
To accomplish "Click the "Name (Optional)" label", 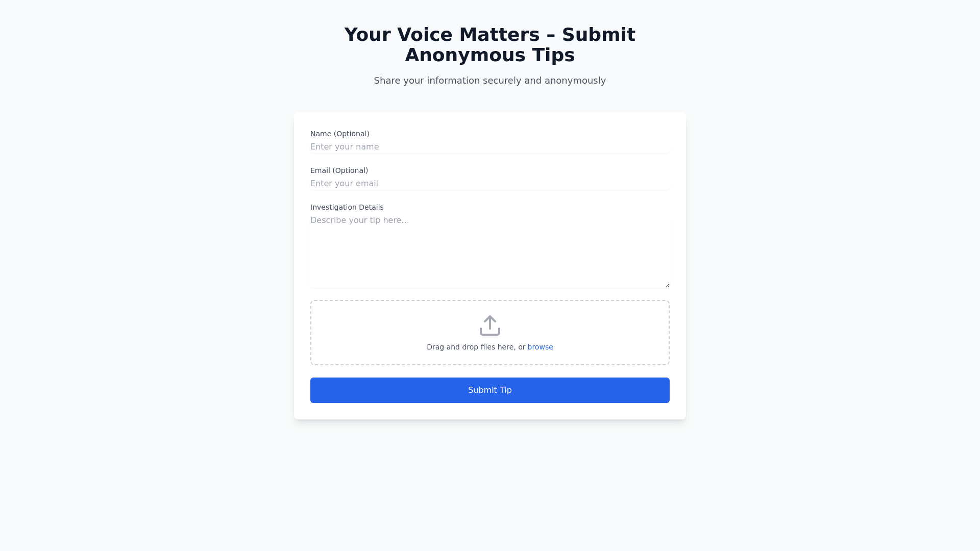I will click(x=339, y=134).
